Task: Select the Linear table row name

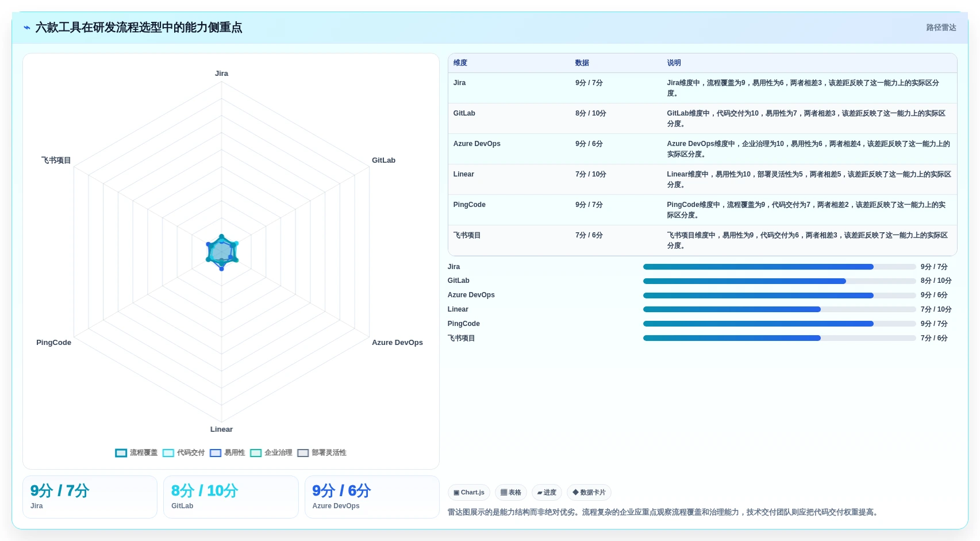Action: click(x=463, y=174)
